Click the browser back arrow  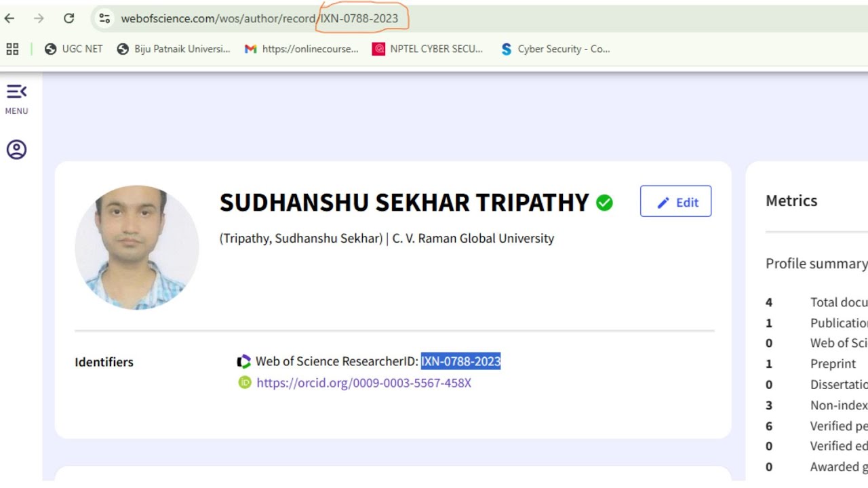click(x=9, y=18)
